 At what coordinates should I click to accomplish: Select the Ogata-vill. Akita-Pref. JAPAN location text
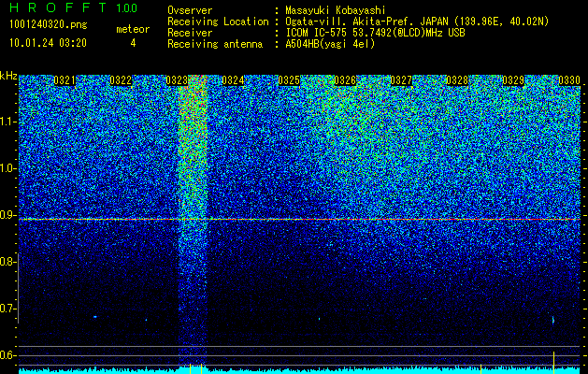(x=417, y=22)
